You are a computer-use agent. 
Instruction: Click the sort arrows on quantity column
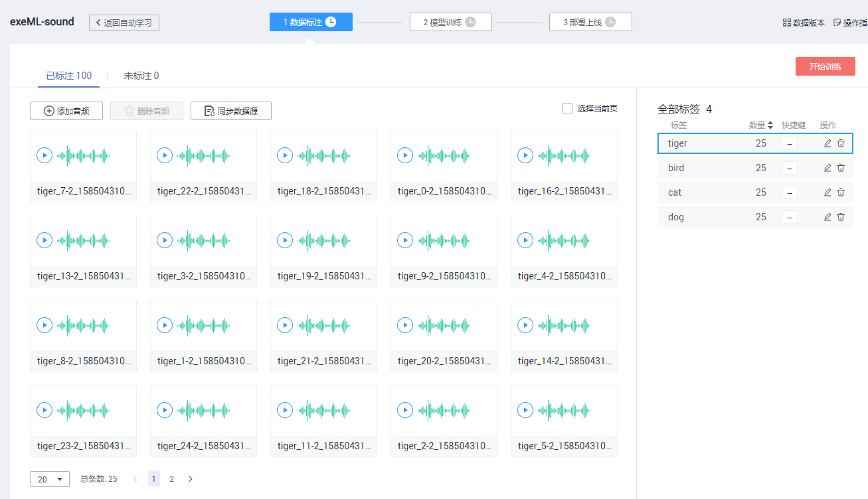pos(770,125)
